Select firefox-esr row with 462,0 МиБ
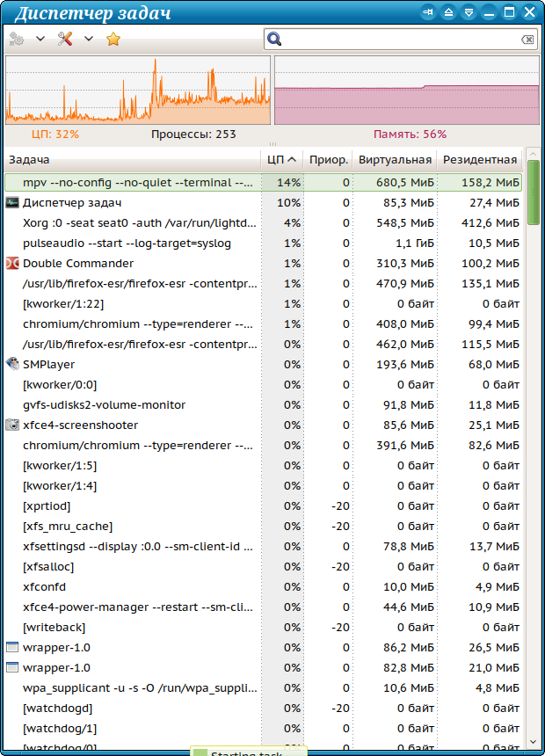The image size is (545, 756). coord(264,345)
